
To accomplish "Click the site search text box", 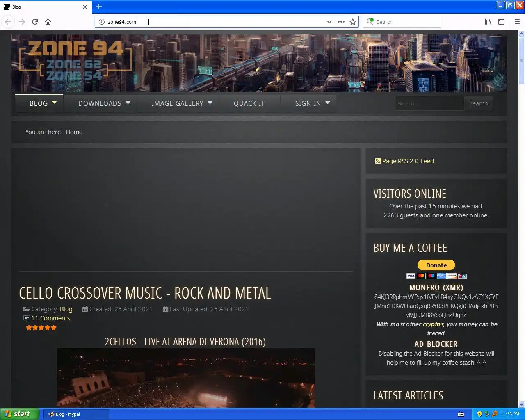I will pyautogui.click(x=429, y=103).
